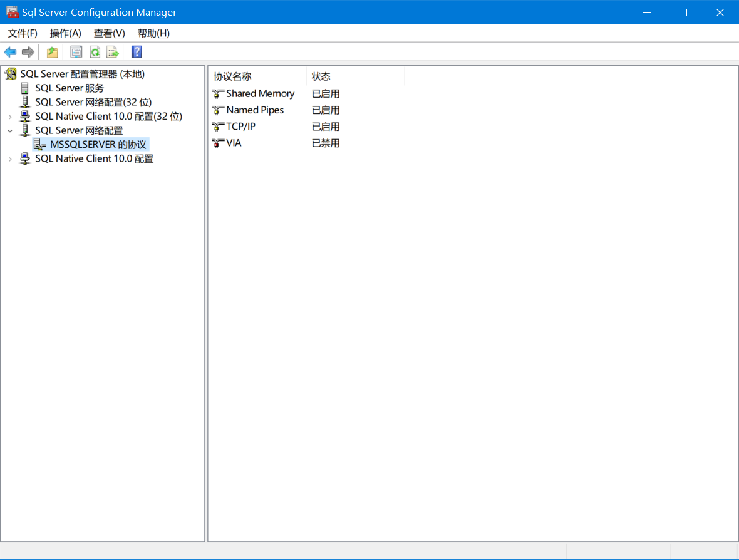Expand SQL Native Client 10.0 配置(32 位) node
Viewport: 739px width, 560px height.
pyautogui.click(x=10, y=117)
